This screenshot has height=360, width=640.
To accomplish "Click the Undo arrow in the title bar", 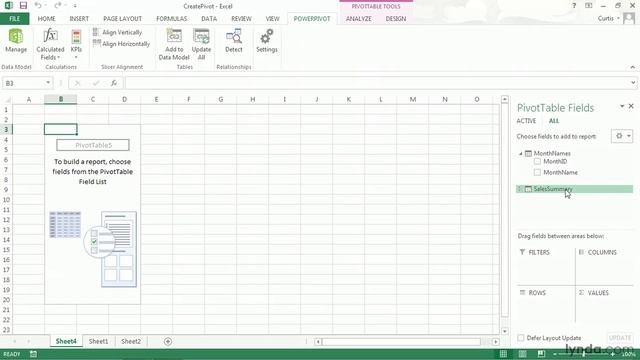I will 38,6.
